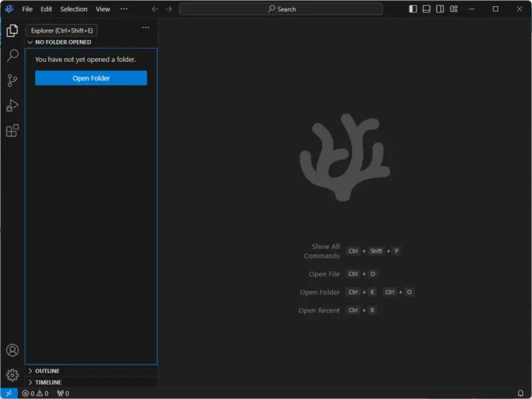Show errors and warnings from status bar
The image size is (532, 399).
(35, 393)
